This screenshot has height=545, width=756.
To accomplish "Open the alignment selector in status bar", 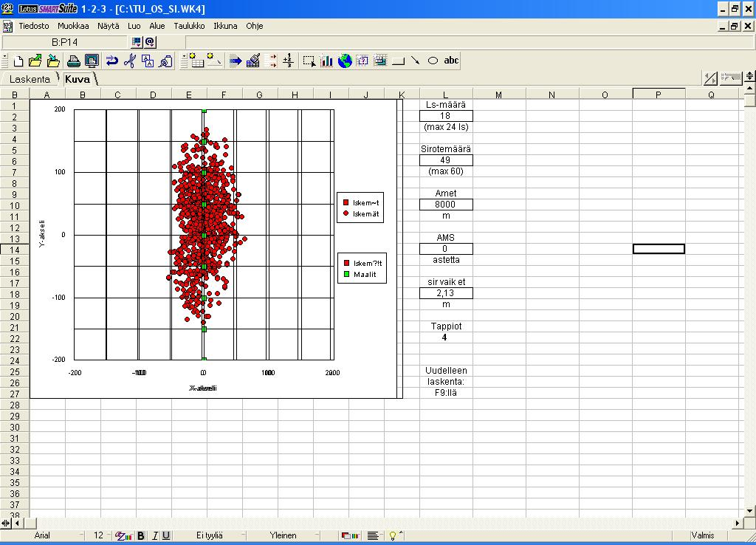I will (x=373, y=536).
